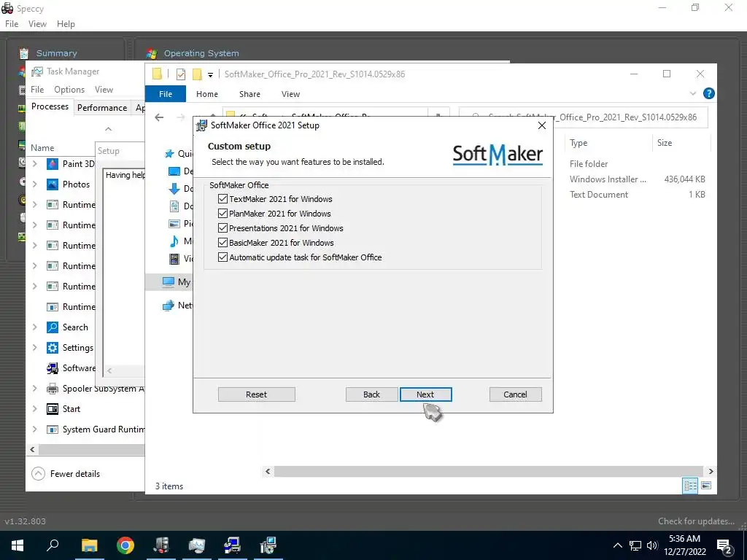The width and height of the screenshot is (747, 560).
Task: Toggle PlanMaker 2021 for Windows checkbox
Action: click(x=222, y=214)
